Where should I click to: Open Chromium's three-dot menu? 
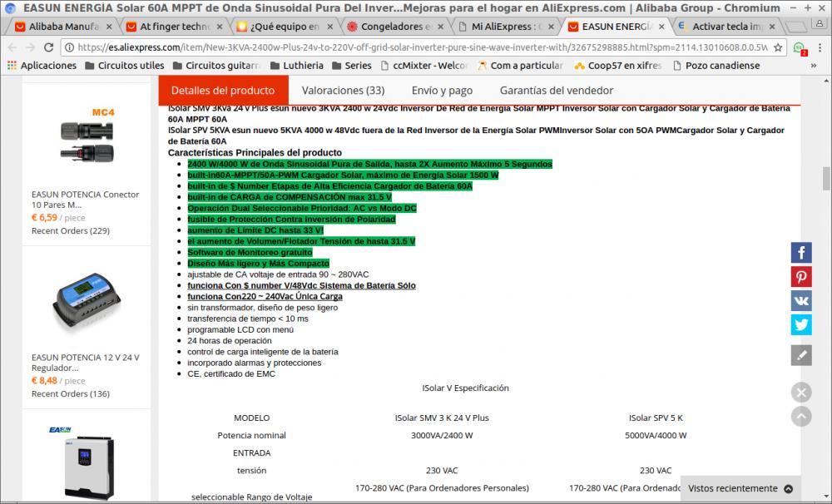click(x=820, y=47)
